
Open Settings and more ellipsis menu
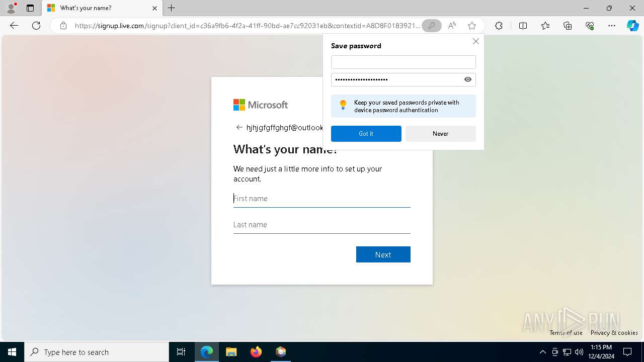[612, 26]
